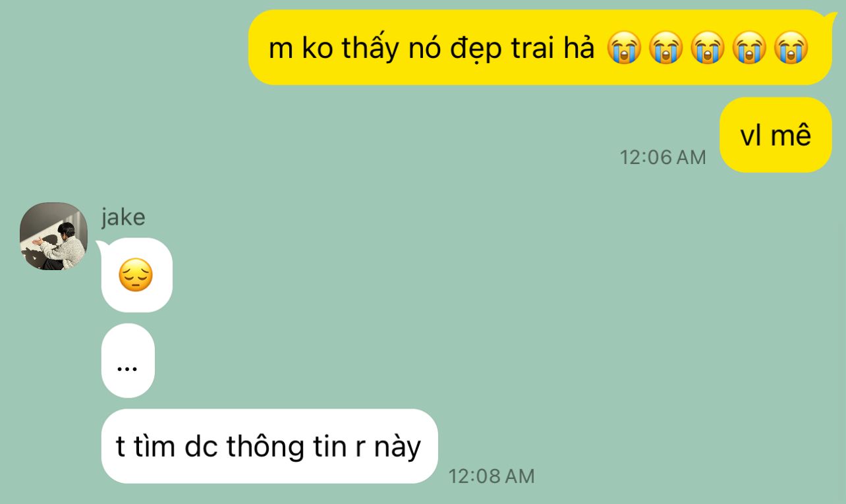Select the middle crying emoji of the five

707,49
